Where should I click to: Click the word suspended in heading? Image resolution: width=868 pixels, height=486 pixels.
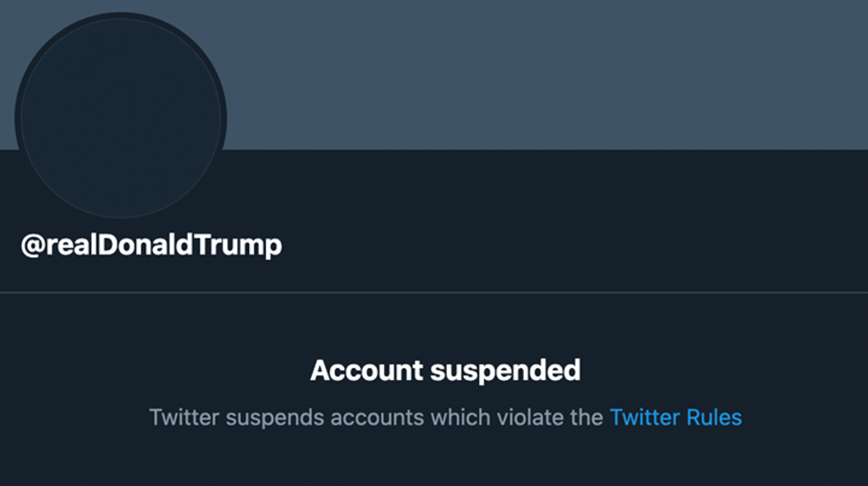click(x=505, y=371)
